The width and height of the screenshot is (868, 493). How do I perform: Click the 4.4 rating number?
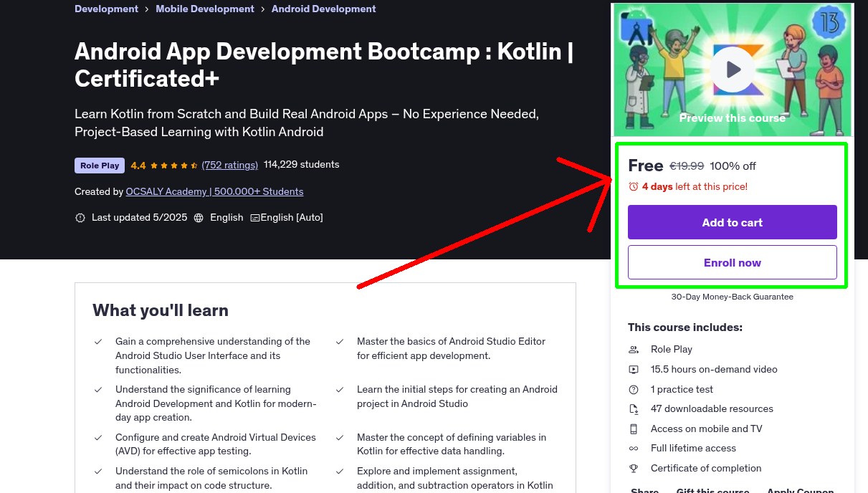coord(138,166)
